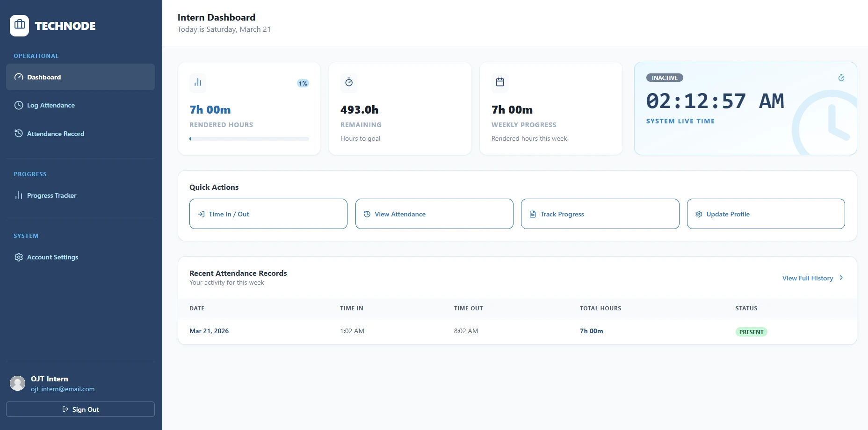Click the calendar icon on Weekly Progress card
The height and width of the screenshot is (430, 868).
pyautogui.click(x=500, y=82)
